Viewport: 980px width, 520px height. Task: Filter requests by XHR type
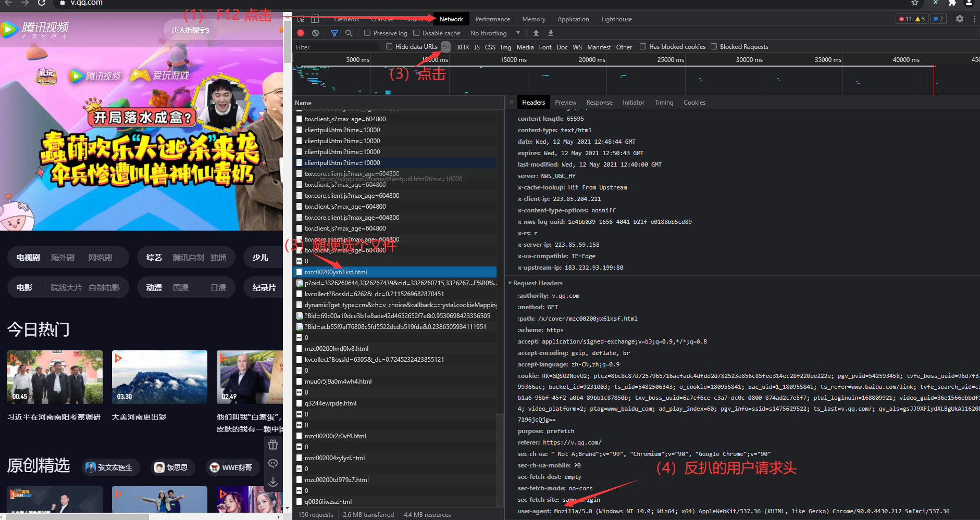[x=463, y=47]
